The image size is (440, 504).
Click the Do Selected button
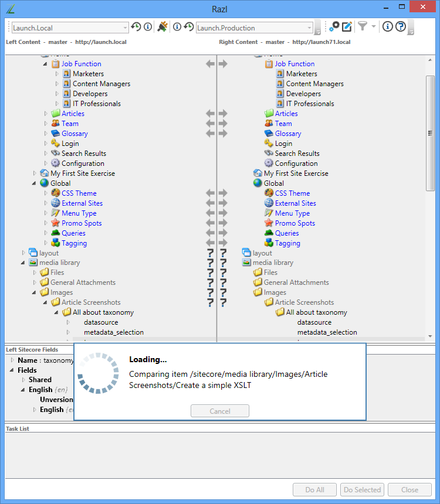(362, 489)
